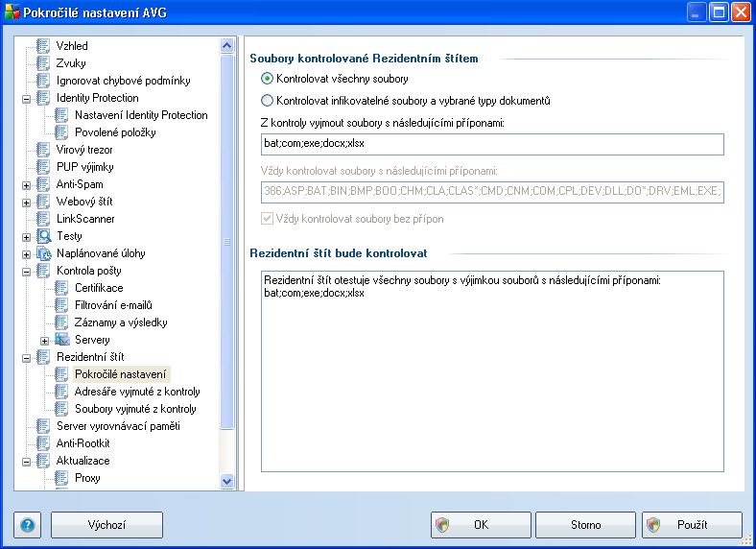Viewport: 756px width, 549px height.
Task: Collapse the Aktualizace tree node
Action: click(x=27, y=462)
